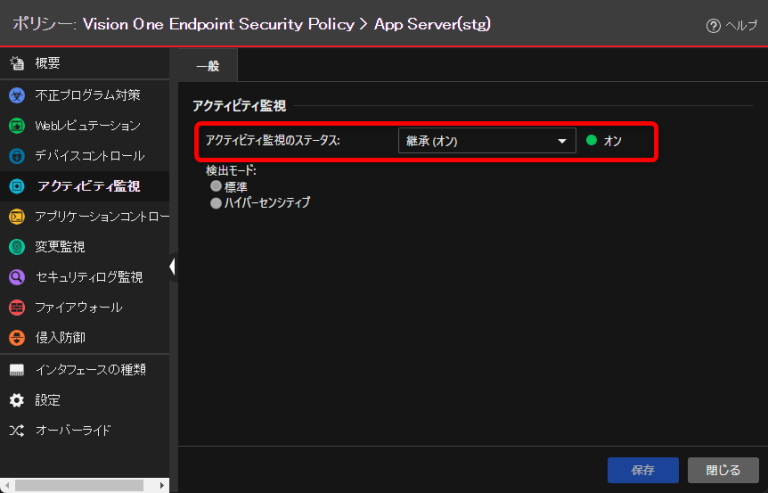Screen dimensions: 768x493
Task: Click the 侵入防御 orange icon
Action: (x=17, y=338)
